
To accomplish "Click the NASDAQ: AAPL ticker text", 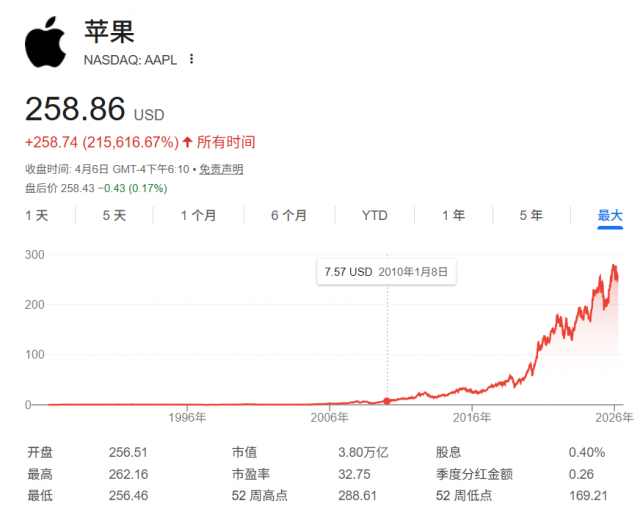I will click(130, 59).
